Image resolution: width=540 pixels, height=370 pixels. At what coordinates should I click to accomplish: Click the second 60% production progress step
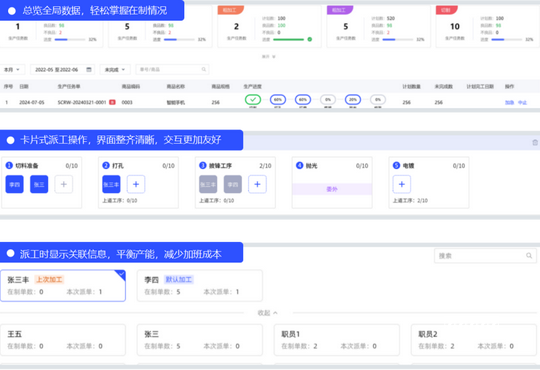tap(303, 100)
